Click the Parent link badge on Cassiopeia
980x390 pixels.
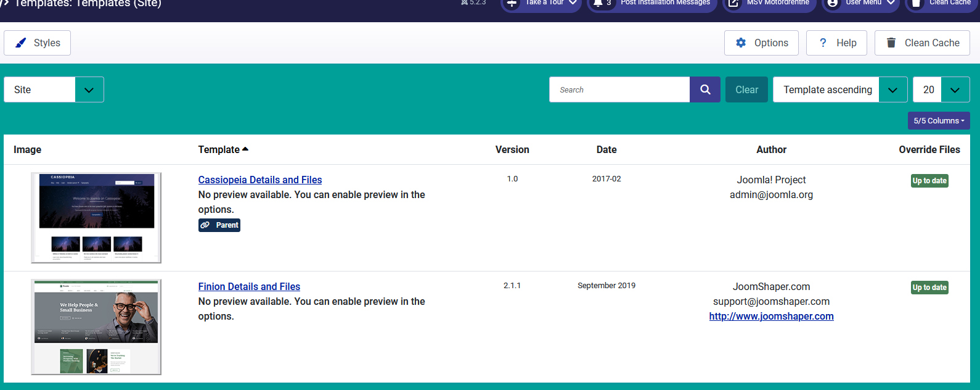coord(219,225)
